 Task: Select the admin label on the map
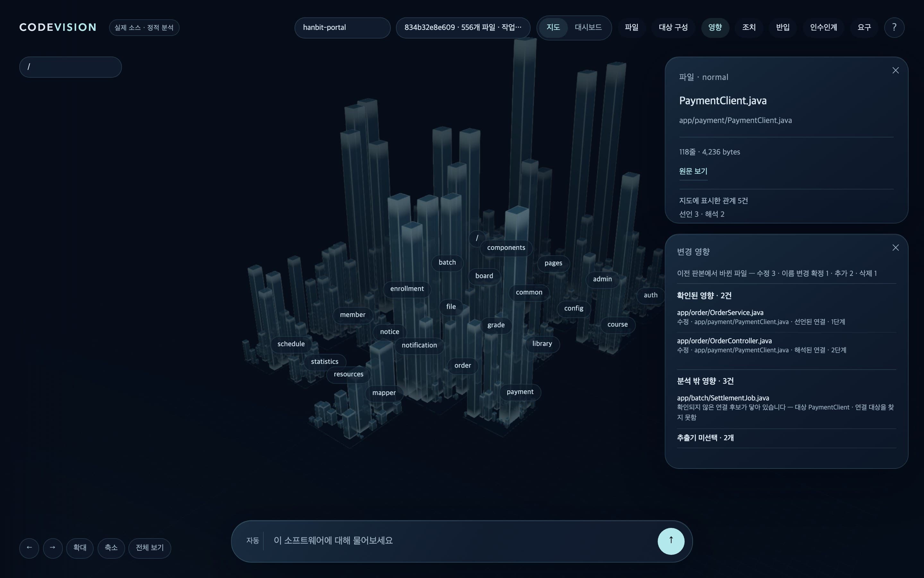click(x=602, y=279)
